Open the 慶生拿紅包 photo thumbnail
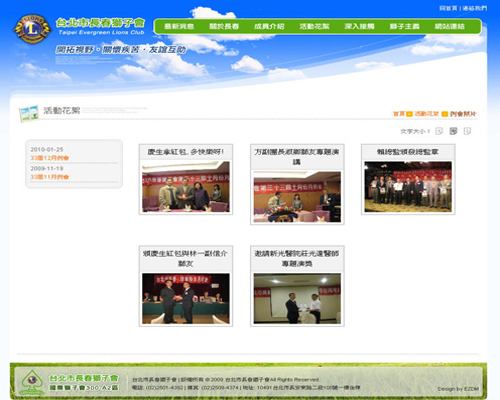 coord(186,187)
